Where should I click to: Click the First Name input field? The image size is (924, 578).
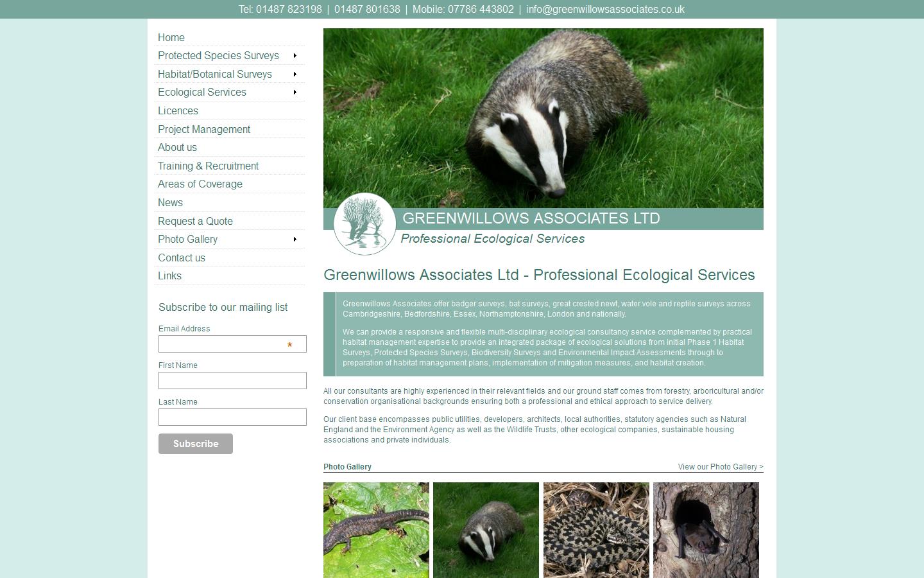[232, 380]
